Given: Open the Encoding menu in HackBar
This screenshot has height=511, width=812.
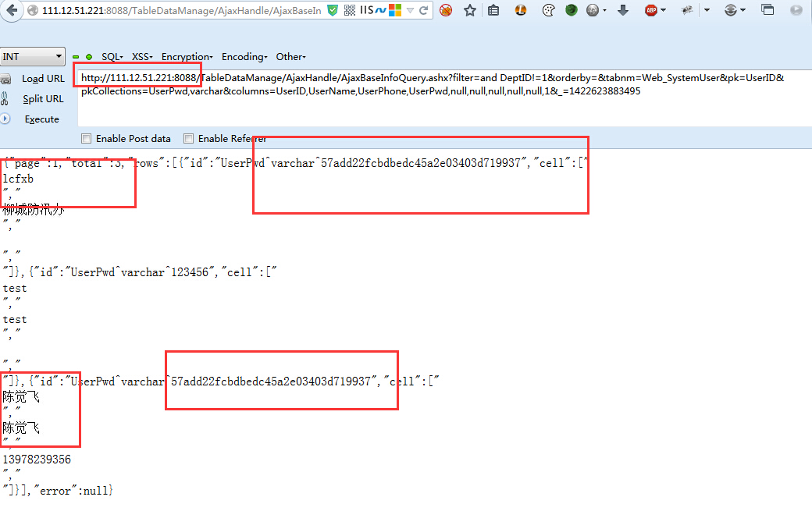Looking at the screenshot, I should (x=244, y=57).
